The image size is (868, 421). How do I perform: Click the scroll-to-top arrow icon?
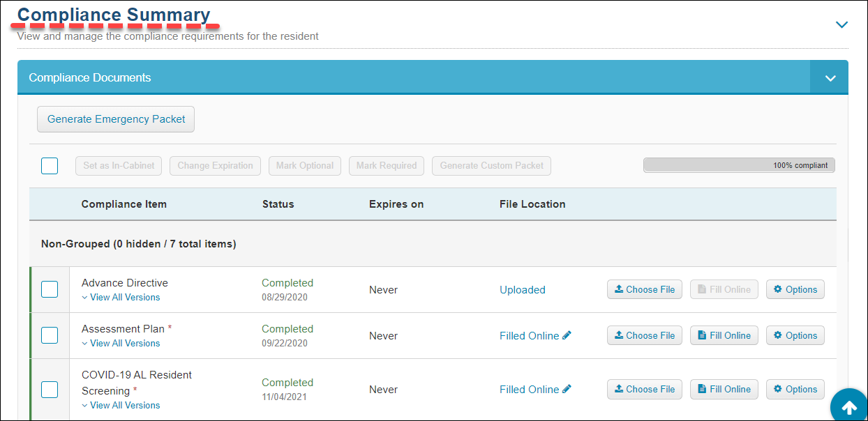(x=849, y=407)
